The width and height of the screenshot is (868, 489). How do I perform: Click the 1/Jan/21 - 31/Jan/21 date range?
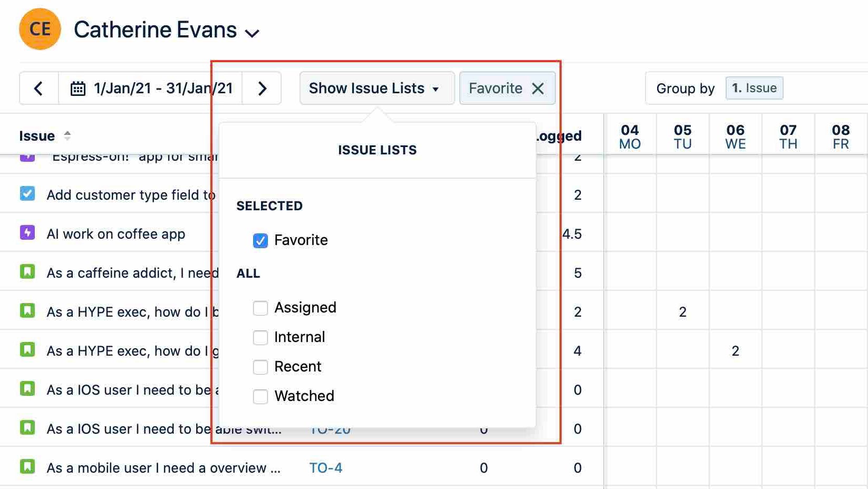pos(163,88)
